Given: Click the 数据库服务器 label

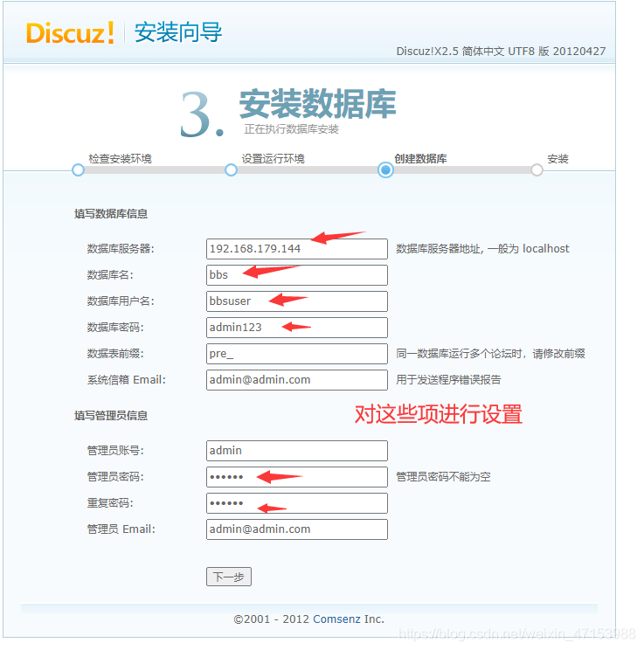Looking at the screenshot, I should [x=121, y=249].
